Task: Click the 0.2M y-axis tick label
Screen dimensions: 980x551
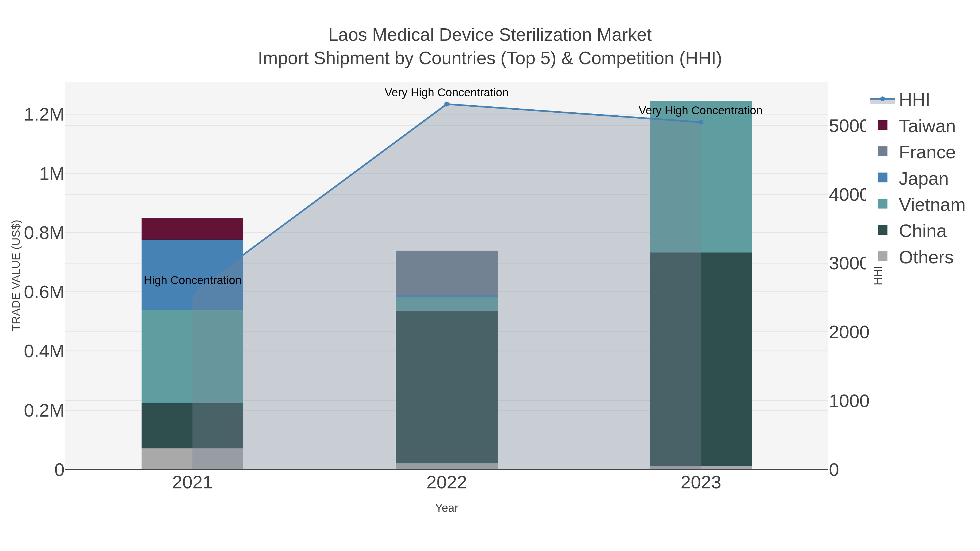Action: 44,411
